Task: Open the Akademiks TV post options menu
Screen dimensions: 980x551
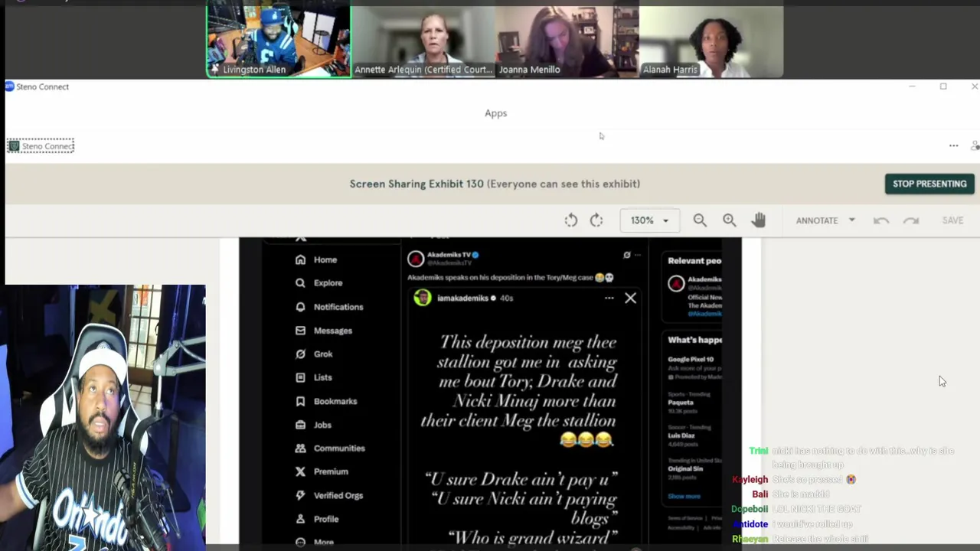Action: (637, 255)
